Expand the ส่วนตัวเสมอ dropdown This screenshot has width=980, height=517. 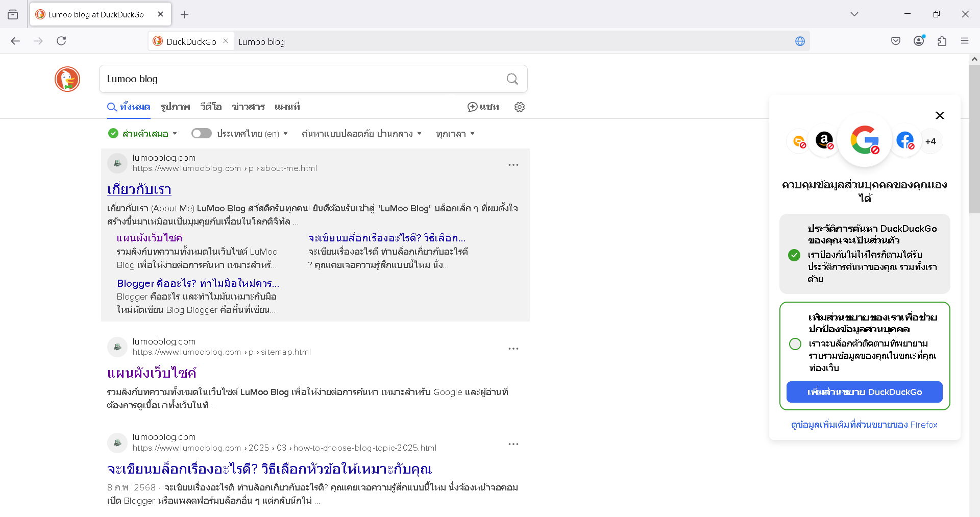click(143, 134)
